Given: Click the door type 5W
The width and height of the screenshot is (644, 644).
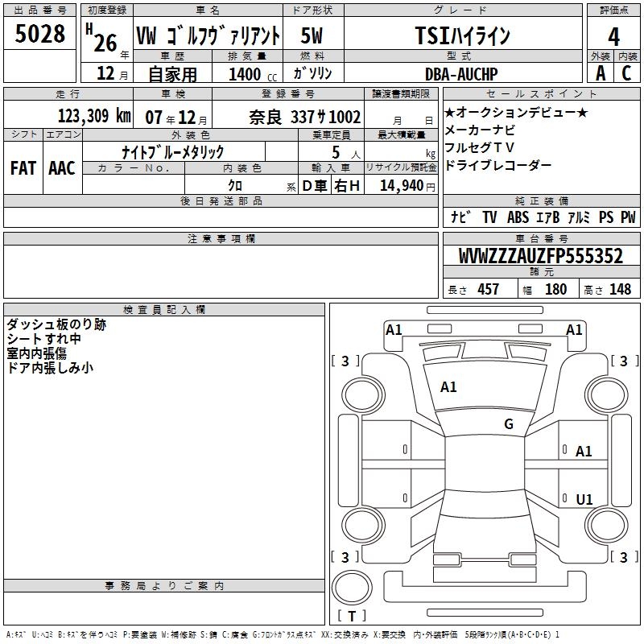Looking at the screenshot, I should [x=312, y=35].
